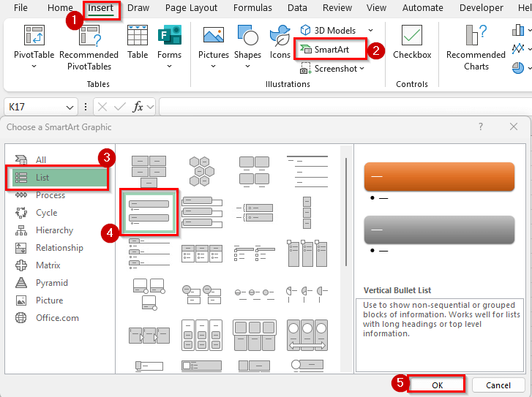Close the Choose a SmartArt Graphic dialog
532x397 pixels.
point(513,126)
